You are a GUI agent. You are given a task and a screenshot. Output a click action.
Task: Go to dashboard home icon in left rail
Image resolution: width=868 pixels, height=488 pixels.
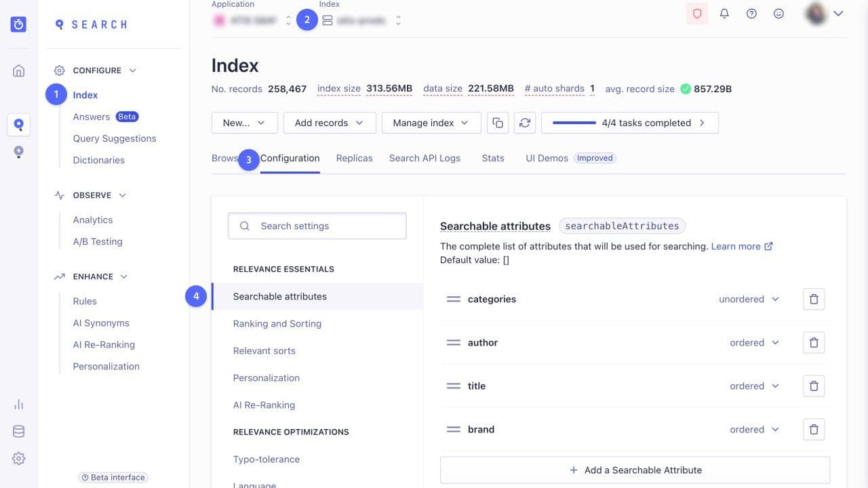pos(19,70)
